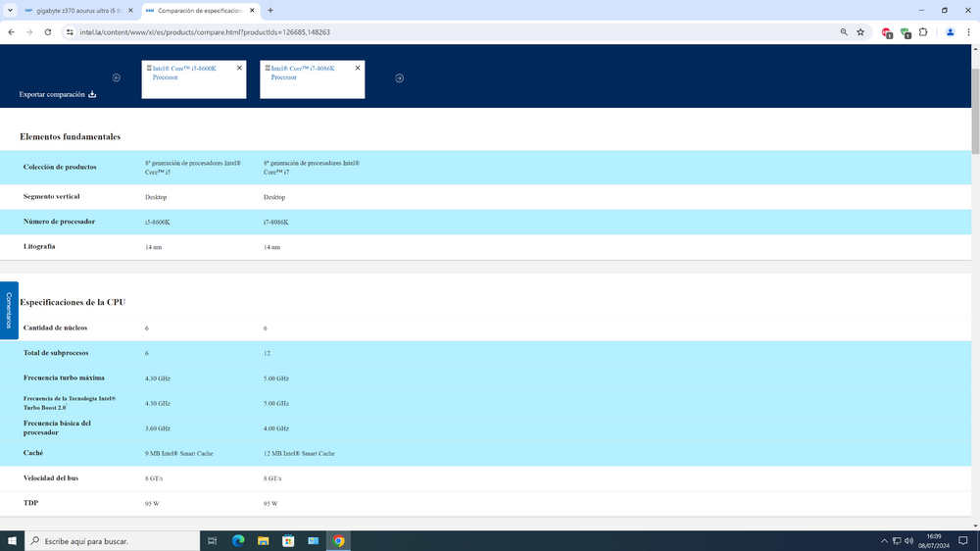Click the Especificaciones de la CPU heading
The height and width of the screenshot is (551, 980).
tap(73, 302)
